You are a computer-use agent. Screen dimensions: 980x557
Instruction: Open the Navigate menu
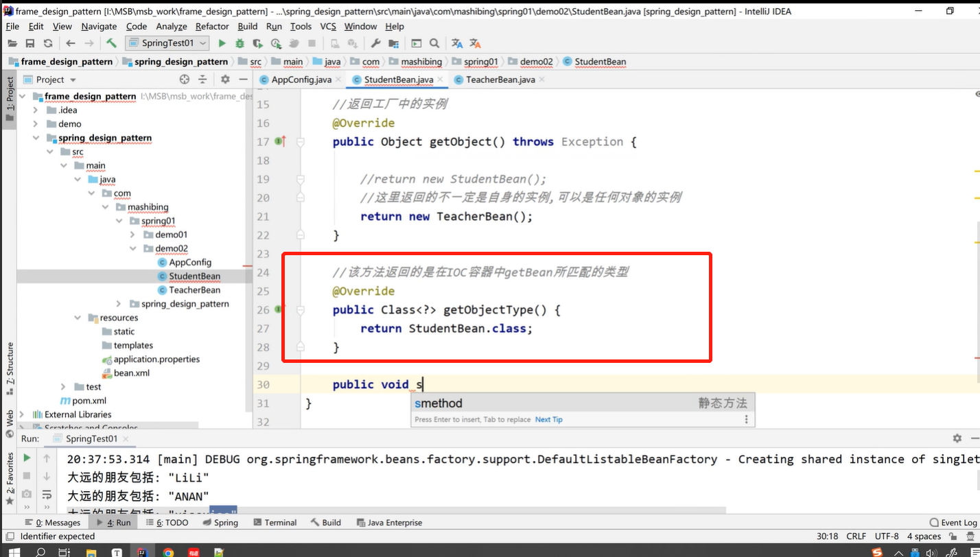[99, 26]
